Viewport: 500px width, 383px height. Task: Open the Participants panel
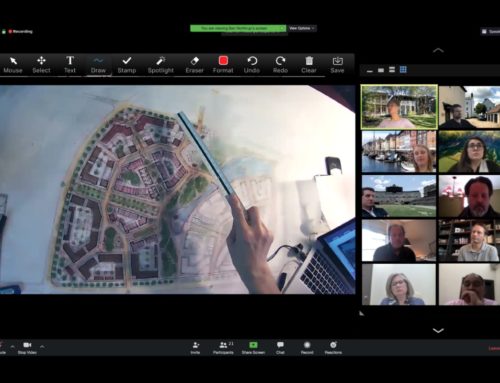[x=223, y=348]
